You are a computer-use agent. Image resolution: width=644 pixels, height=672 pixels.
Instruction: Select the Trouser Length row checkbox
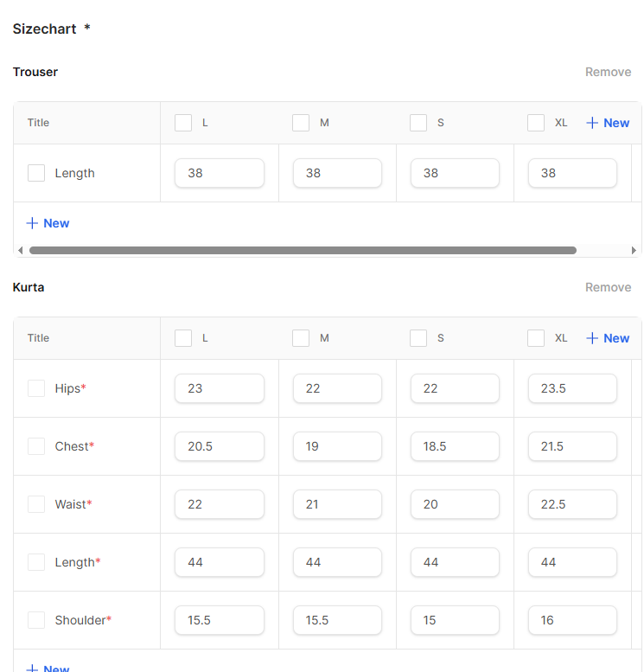36,173
